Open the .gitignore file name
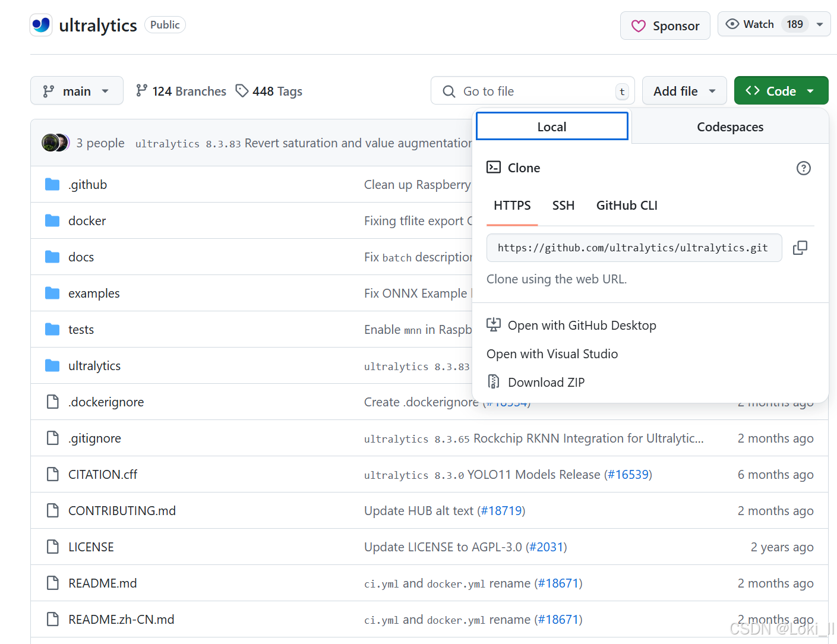The width and height of the screenshot is (837, 644). tap(94, 438)
